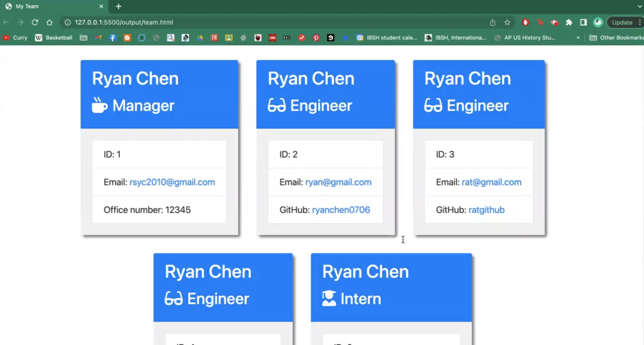Open the Chrome profile avatar
Screen dimensions: 644x345
598,22
